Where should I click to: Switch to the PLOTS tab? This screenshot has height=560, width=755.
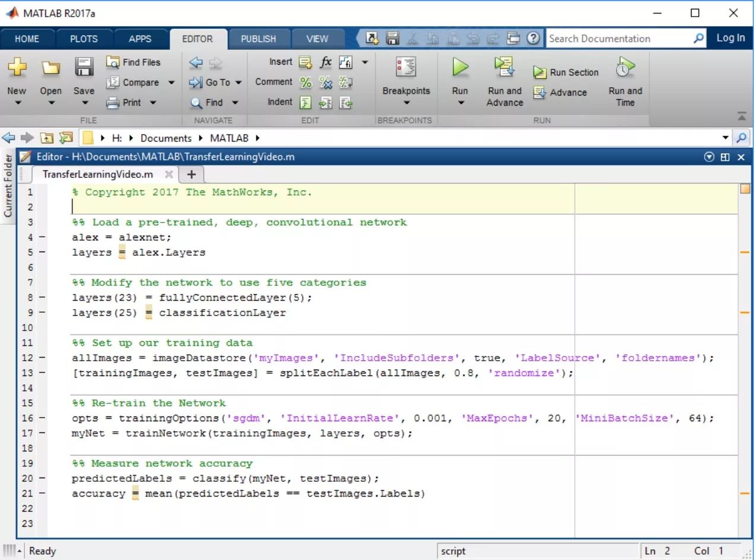tap(84, 39)
